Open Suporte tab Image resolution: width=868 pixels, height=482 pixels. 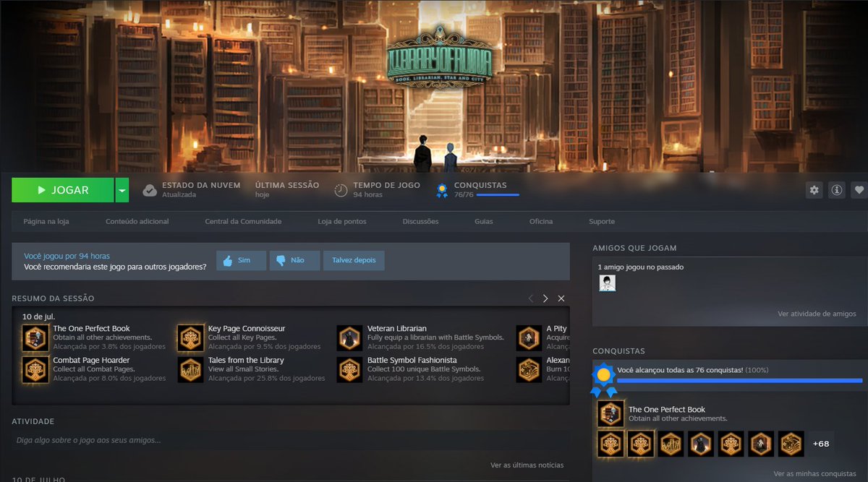pyautogui.click(x=602, y=221)
